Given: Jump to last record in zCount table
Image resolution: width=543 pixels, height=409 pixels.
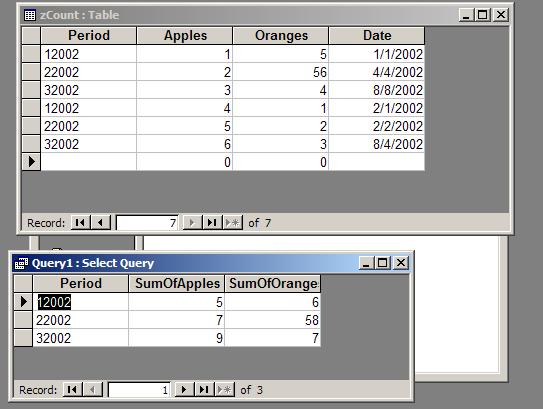Looking at the screenshot, I should click(x=212, y=222).
